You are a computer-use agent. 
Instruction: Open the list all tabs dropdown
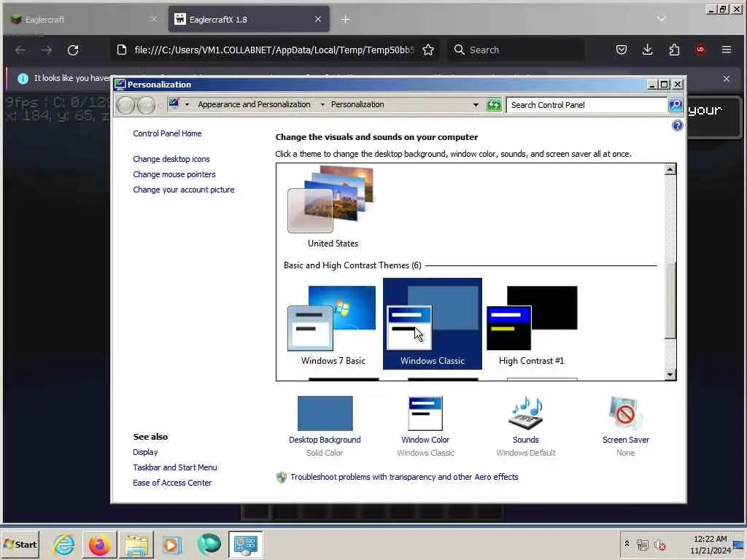pyautogui.click(x=661, y=19)
